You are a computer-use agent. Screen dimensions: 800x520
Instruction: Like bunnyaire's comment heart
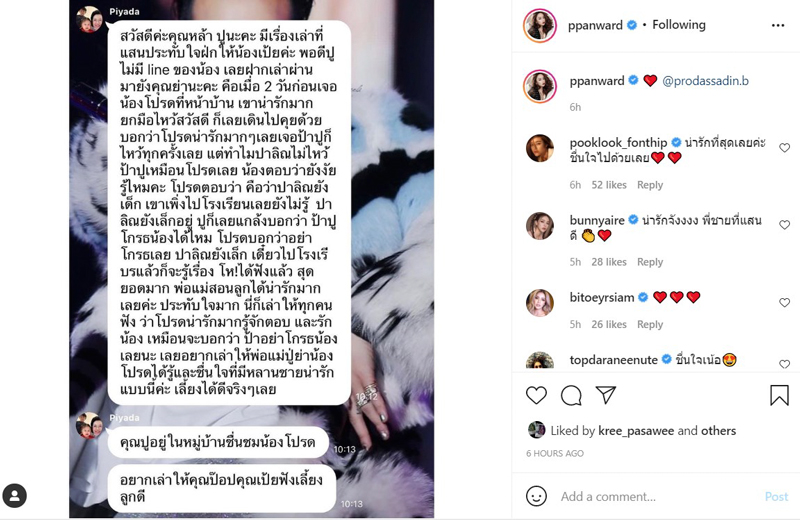click(784, 225)
